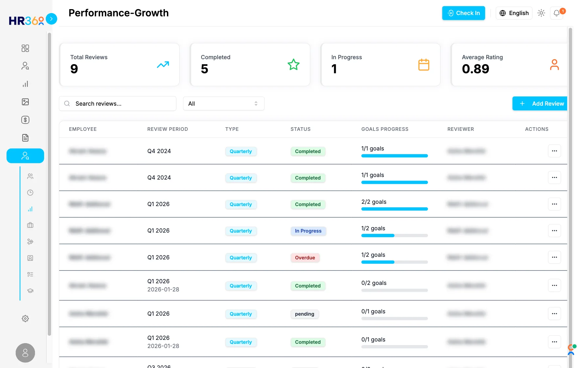
Task: Click the In Progress status badge
Action: (308, 231)
